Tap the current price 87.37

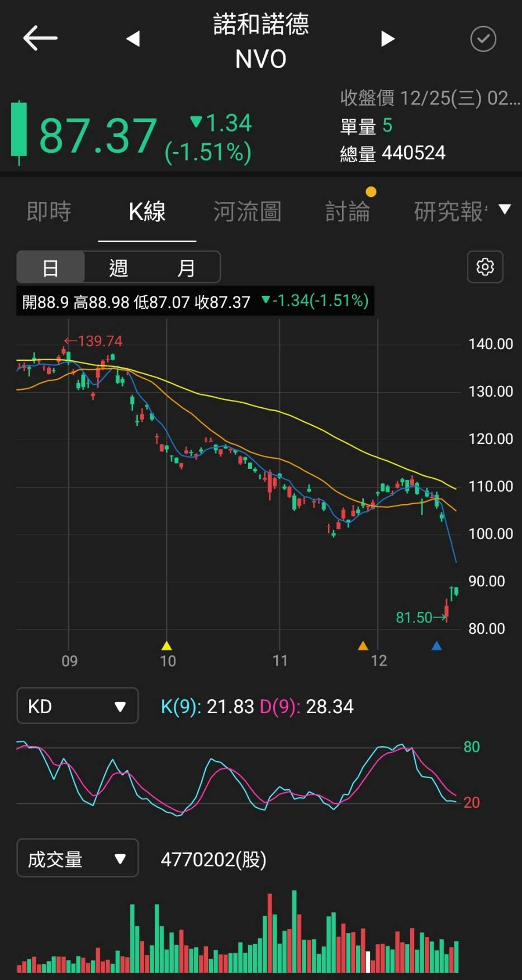point(98,135)
